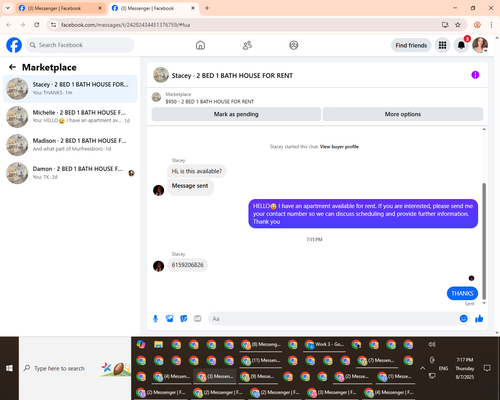Open the Friends icon in top navigation

click(247, 45)
